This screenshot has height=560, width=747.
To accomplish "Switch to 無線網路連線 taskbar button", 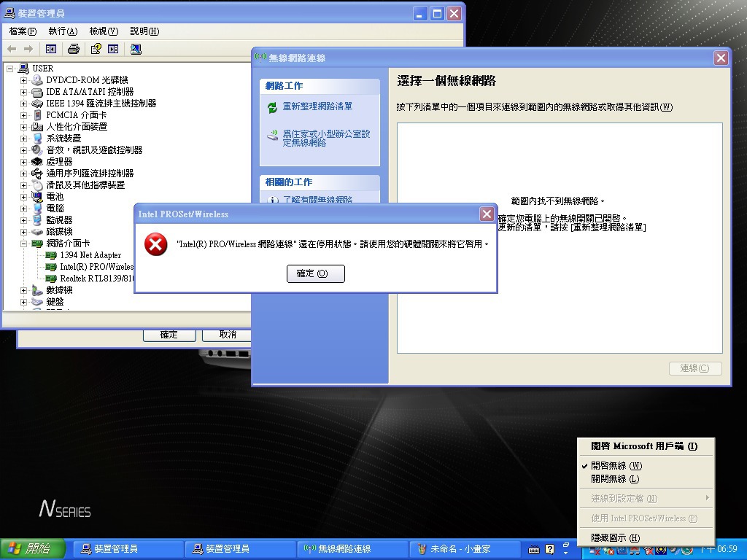I will click(x=352, y=549).
